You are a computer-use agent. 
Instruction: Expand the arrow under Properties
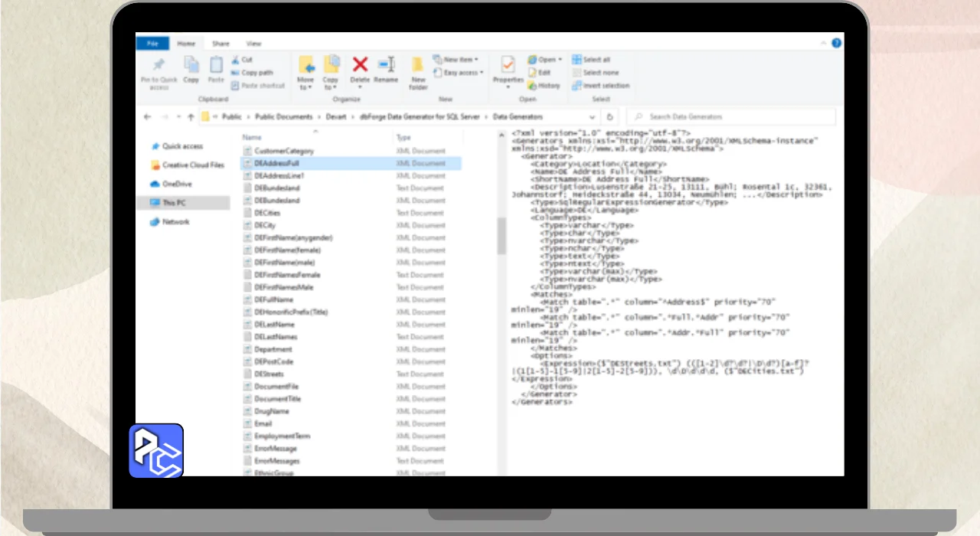507,87
